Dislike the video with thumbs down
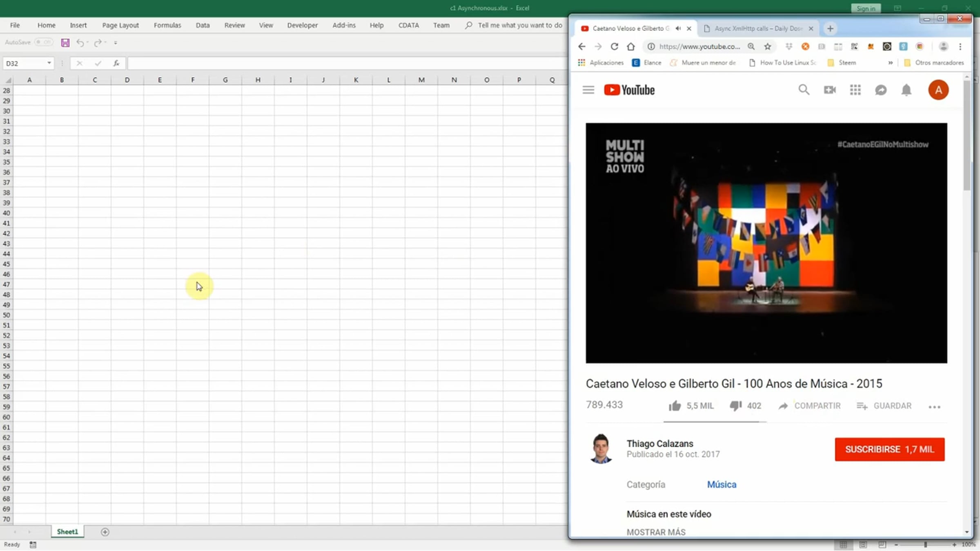 pos(735,406)
